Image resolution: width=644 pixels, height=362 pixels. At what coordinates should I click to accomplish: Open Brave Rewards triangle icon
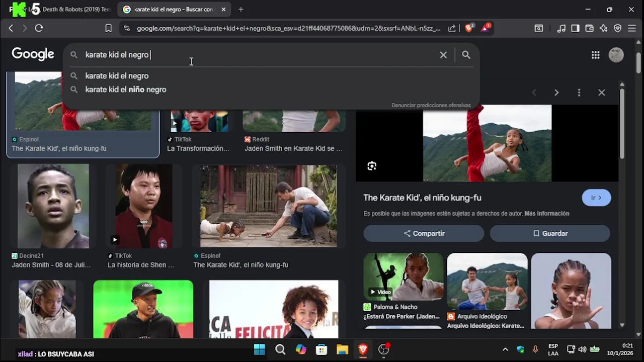[486, 28]
